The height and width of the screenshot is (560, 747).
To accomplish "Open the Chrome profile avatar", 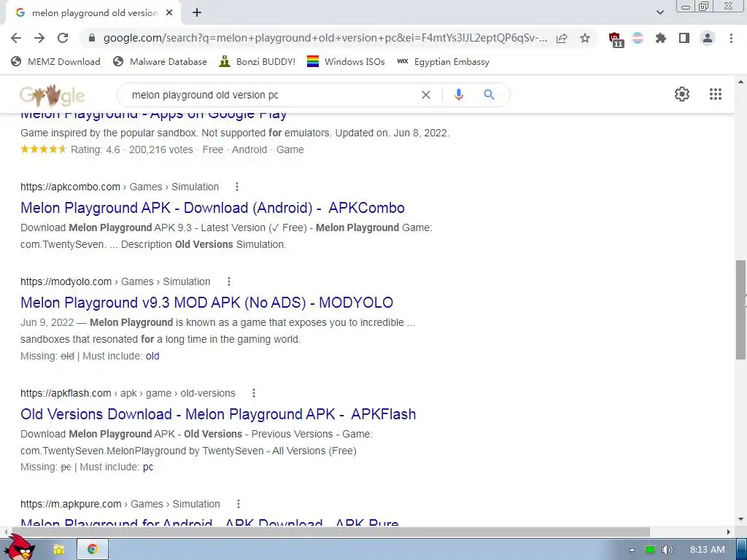I will [x=708, y=38].
